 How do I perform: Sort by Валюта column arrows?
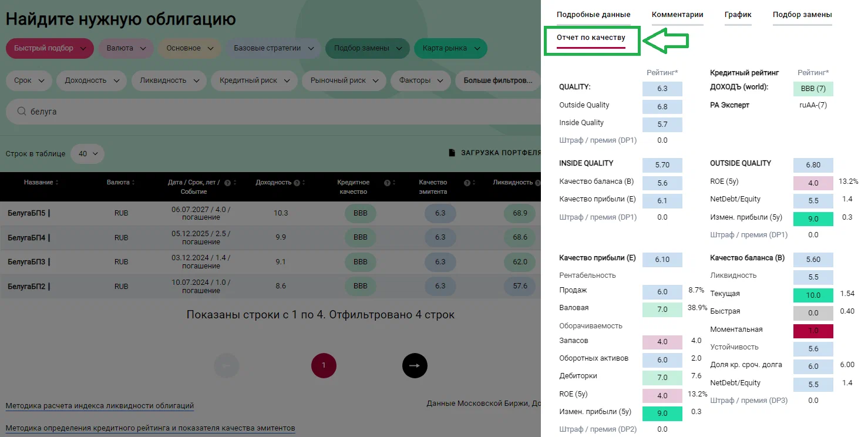coord(134,183)
